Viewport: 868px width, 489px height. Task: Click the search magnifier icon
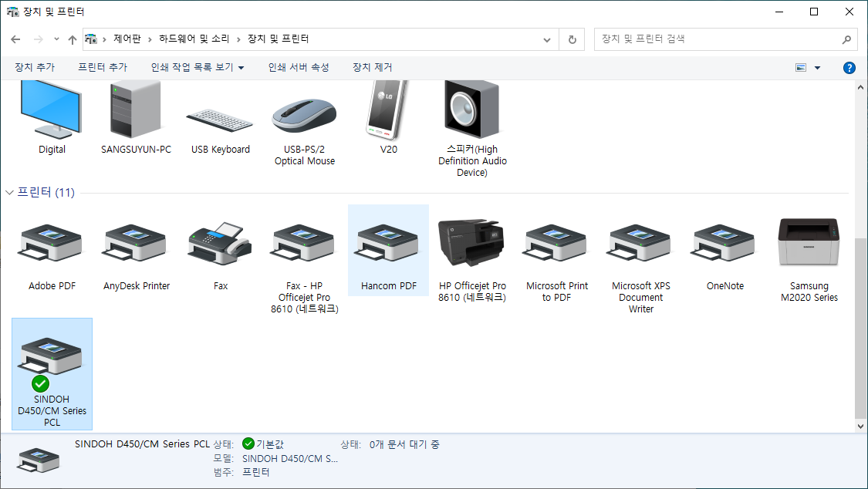tap(846, 39)
